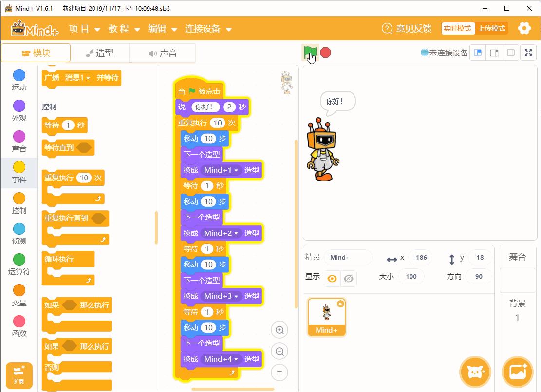Screen dimensions: 541x392
Task: Click the 等待直到 palette block
Action: [x=68, y=148]
